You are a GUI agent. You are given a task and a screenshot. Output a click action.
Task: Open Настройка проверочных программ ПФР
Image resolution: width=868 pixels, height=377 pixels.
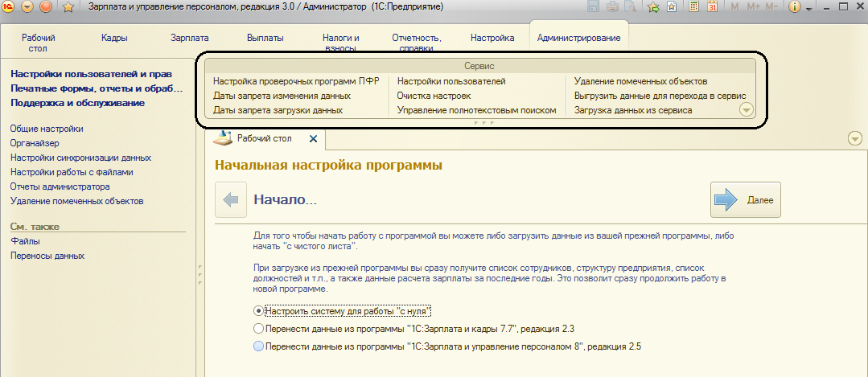tap(297, 81)
